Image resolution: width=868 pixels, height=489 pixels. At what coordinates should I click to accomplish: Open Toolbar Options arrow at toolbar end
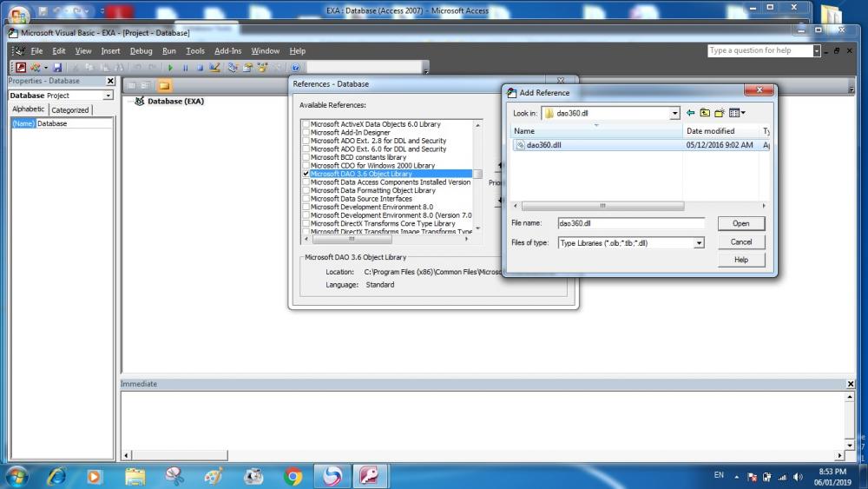coord(425,69)
